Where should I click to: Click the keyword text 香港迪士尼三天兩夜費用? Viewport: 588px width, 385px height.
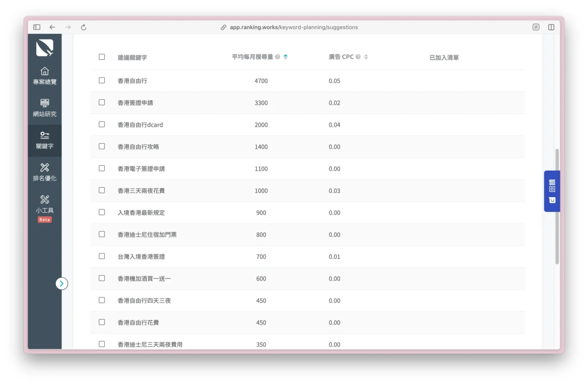(x=150, y=345)
